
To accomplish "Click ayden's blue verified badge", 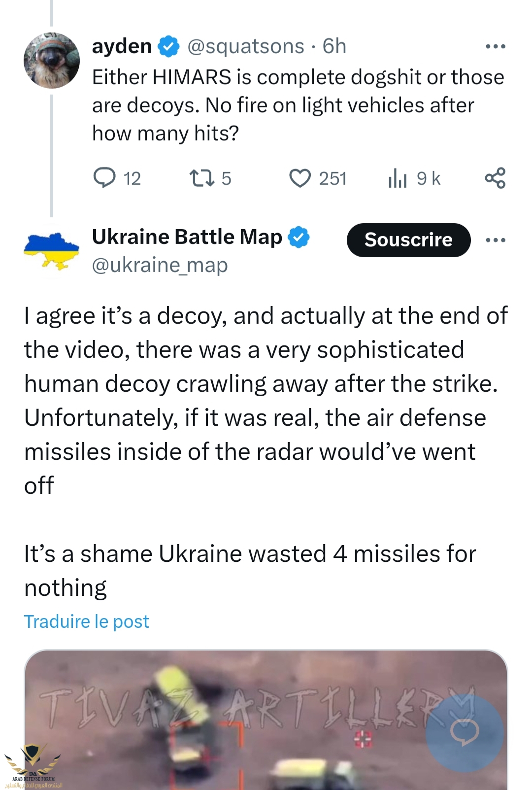I will 168,46.
